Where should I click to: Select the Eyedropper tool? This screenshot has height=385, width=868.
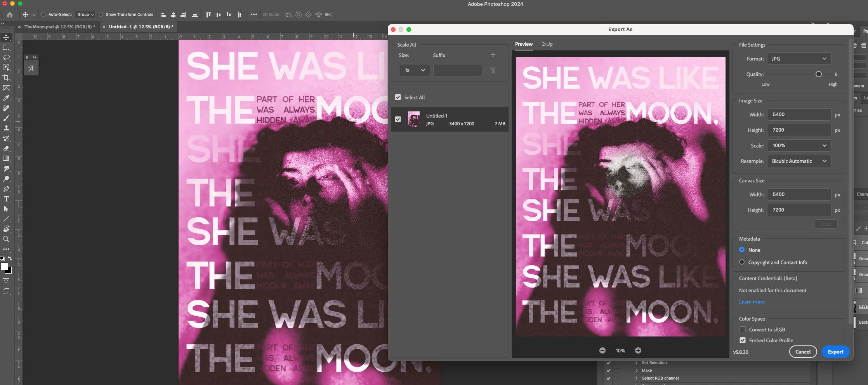6,98
